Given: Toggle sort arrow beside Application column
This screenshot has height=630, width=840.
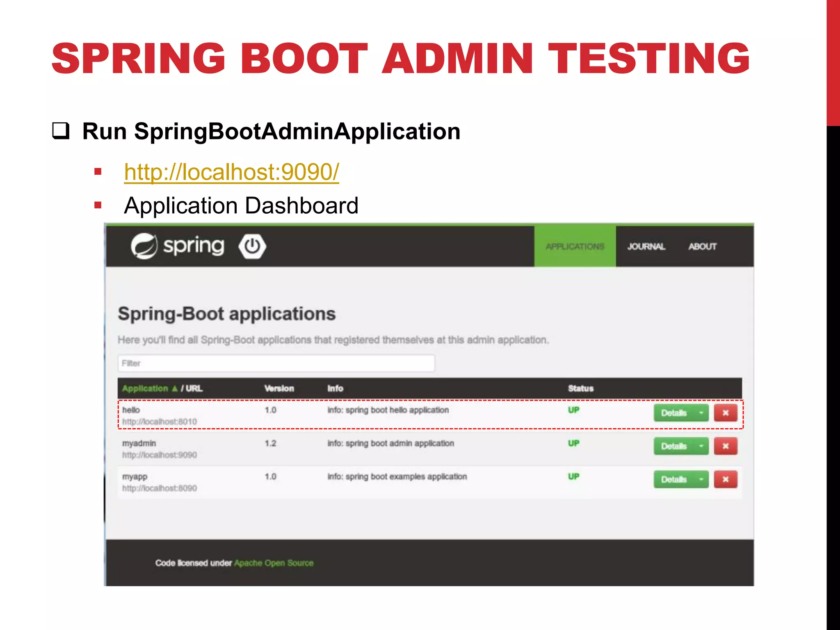Looking at the screenshot, I should [x=175, y=388].
